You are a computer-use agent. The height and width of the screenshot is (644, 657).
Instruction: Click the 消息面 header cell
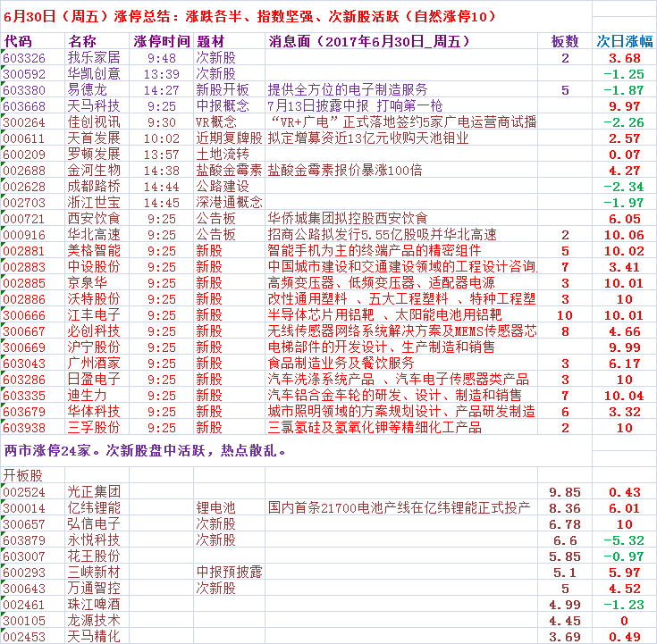coord(401,41)
